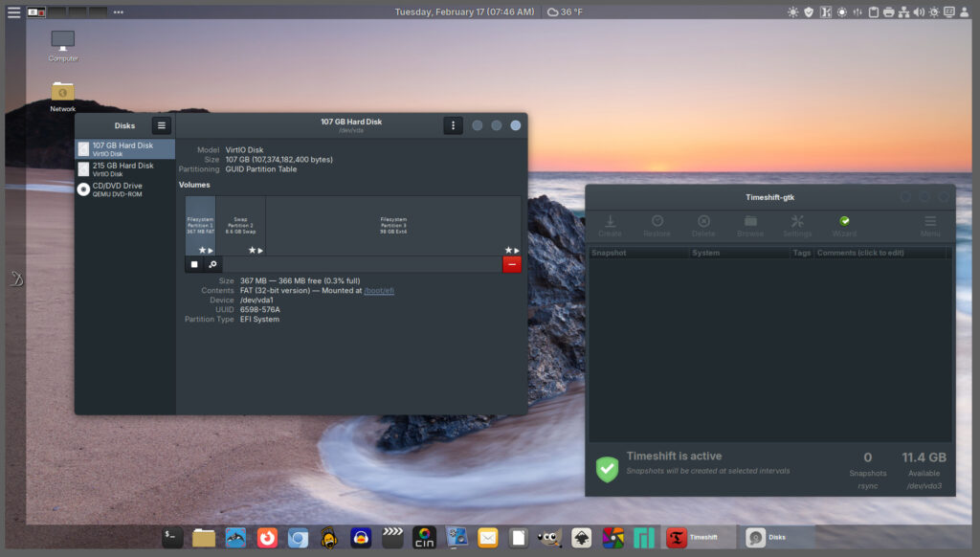Image resolution: width=980 pixels, height=557 pixels.
Task: Open the /boot/efi mount point link
Action: [378, 291]
